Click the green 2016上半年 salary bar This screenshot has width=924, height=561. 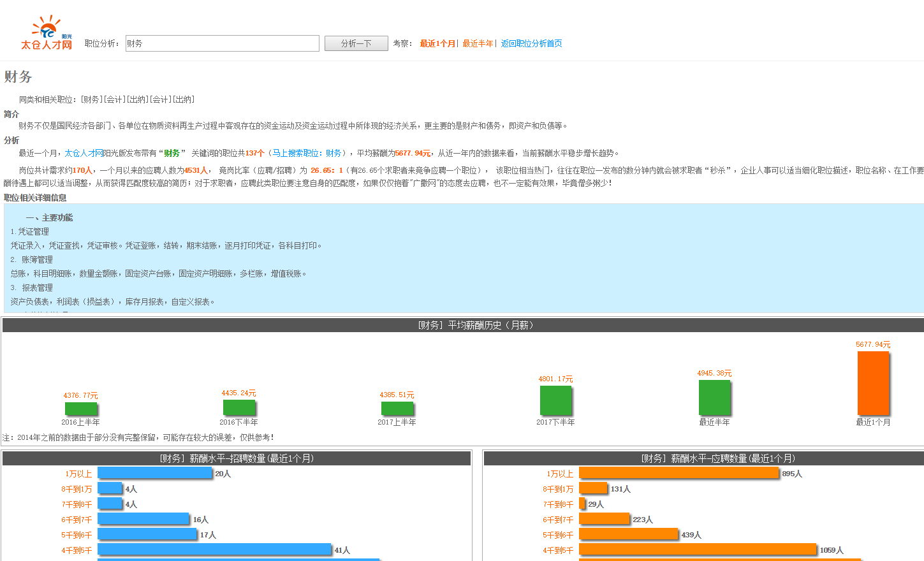tap(82, 409)
